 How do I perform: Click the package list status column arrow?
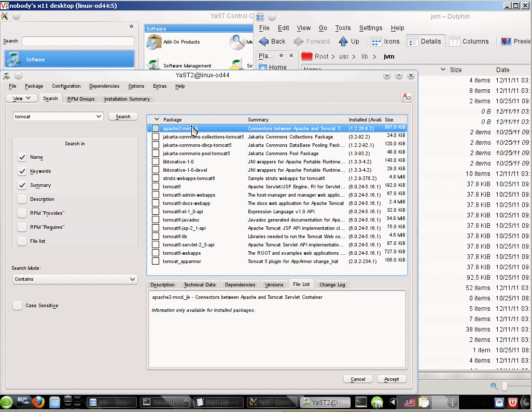tap(157, 119)
